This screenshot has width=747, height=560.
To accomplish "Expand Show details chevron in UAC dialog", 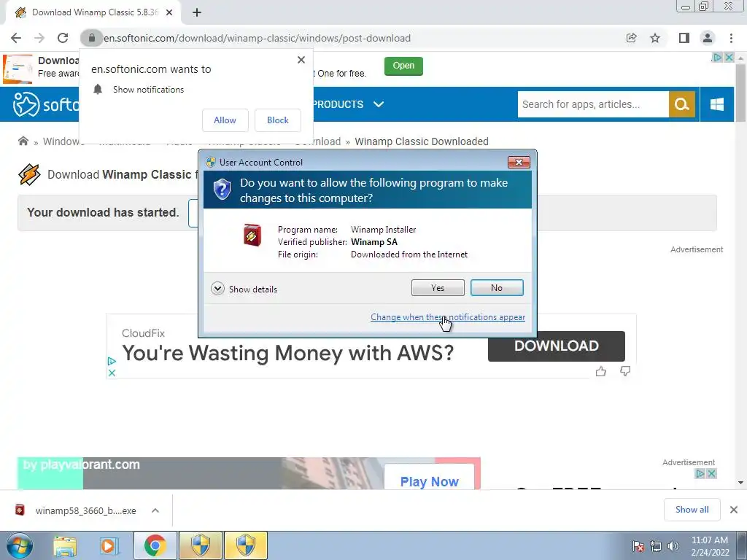I will pos(217,289).
